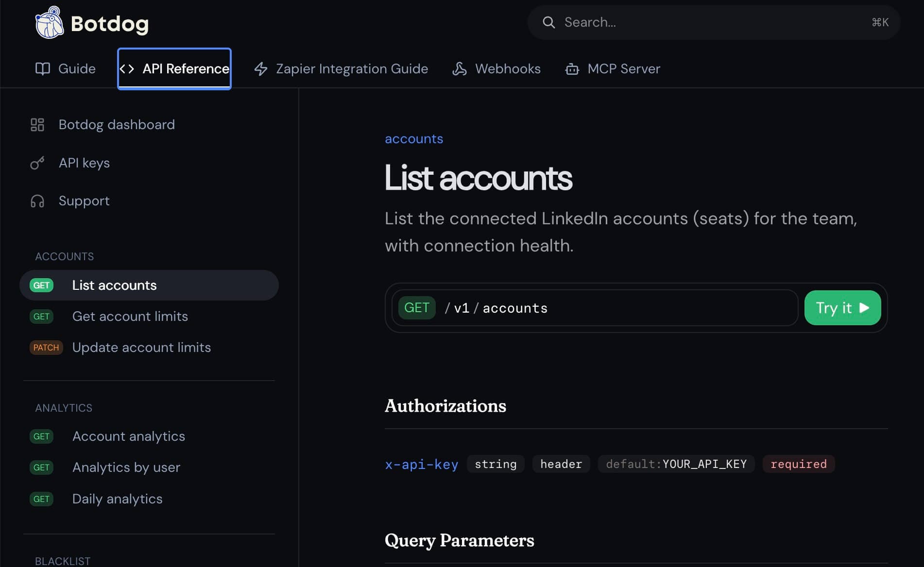This screenshot has width=924, height=567.
Task: Open the Zapier Integration Guide tab
Action: pos(341,69)
